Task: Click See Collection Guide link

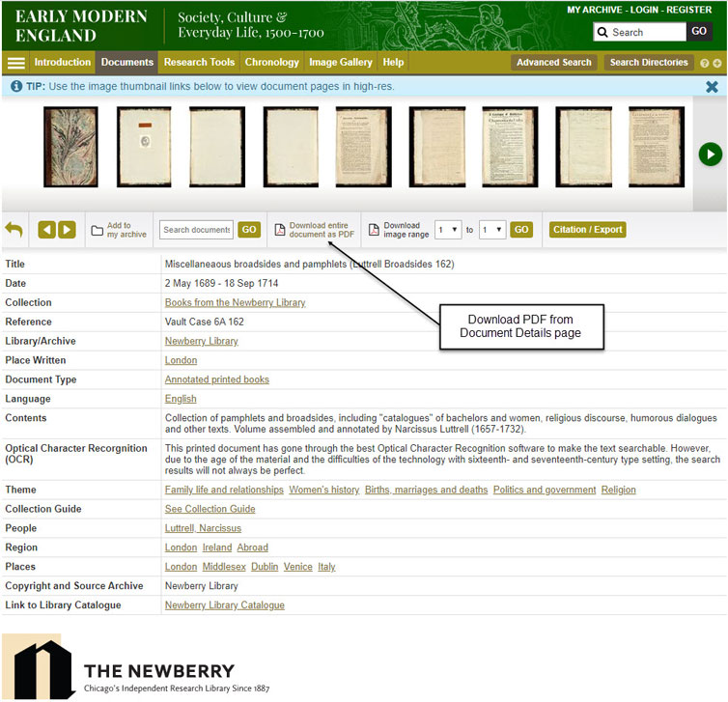Action: [210, 509]
